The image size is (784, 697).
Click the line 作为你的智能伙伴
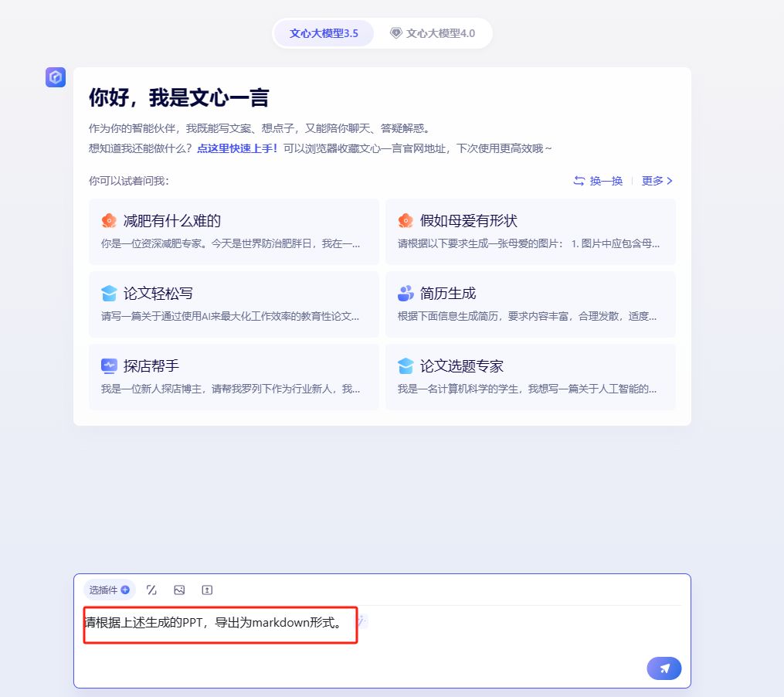260,128
